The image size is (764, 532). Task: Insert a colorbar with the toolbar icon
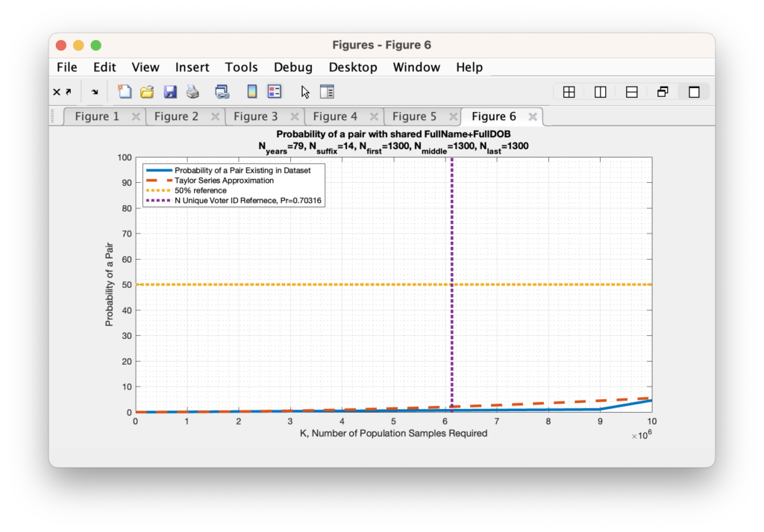(252, 92)
